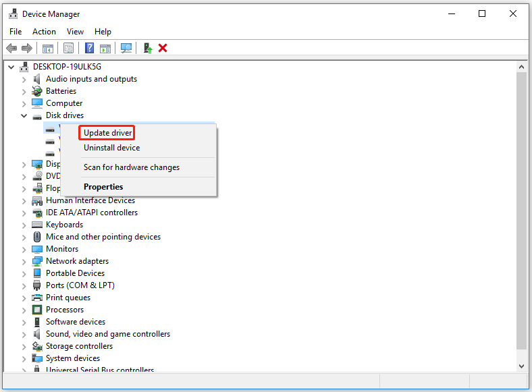532x392 pixels.
Task: Click the Forward arrow toolbar icon
Action: (27, 48)
